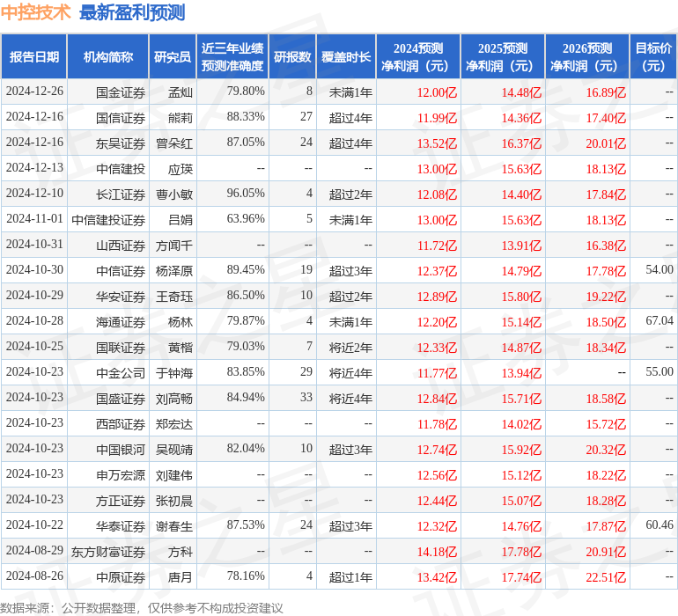Click the 机构简称 column header
The image size is (678, 616).
(107, 57)
